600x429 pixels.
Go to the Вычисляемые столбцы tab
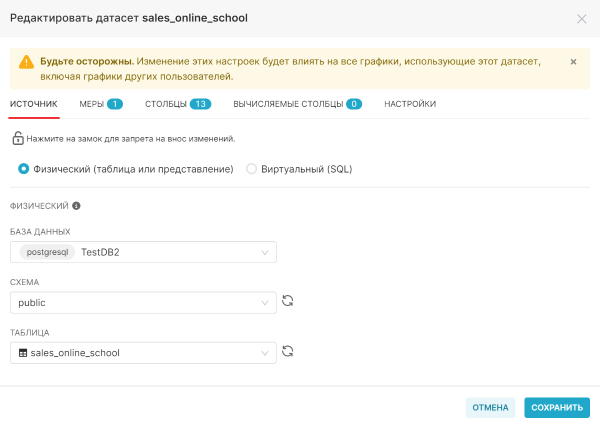[x=297, y=104]
